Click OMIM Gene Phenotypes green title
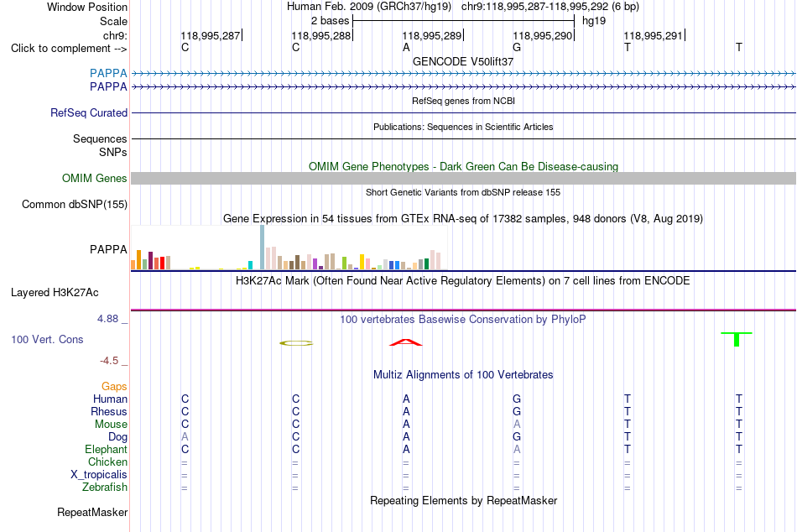The height and width of the screenshot is (532, 797). pos(463,166)
